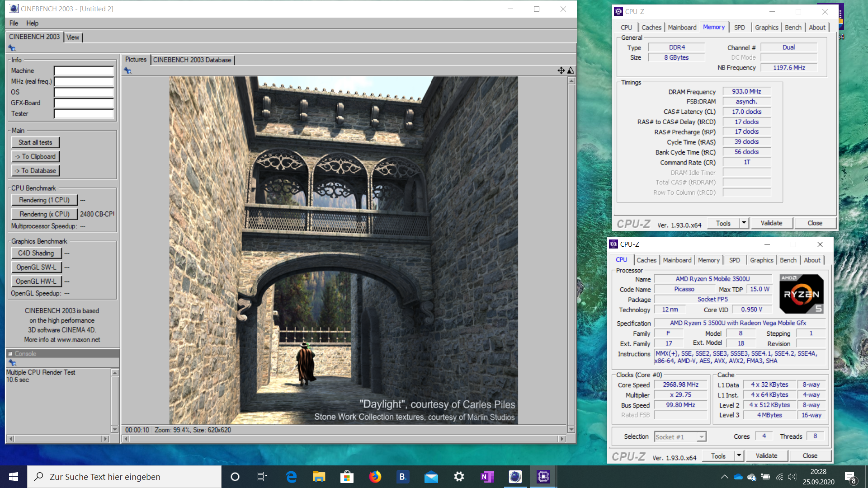Screen dimensions: 868x488
Task: Click into the Tester input field
Action: click(x=84, y=114)
